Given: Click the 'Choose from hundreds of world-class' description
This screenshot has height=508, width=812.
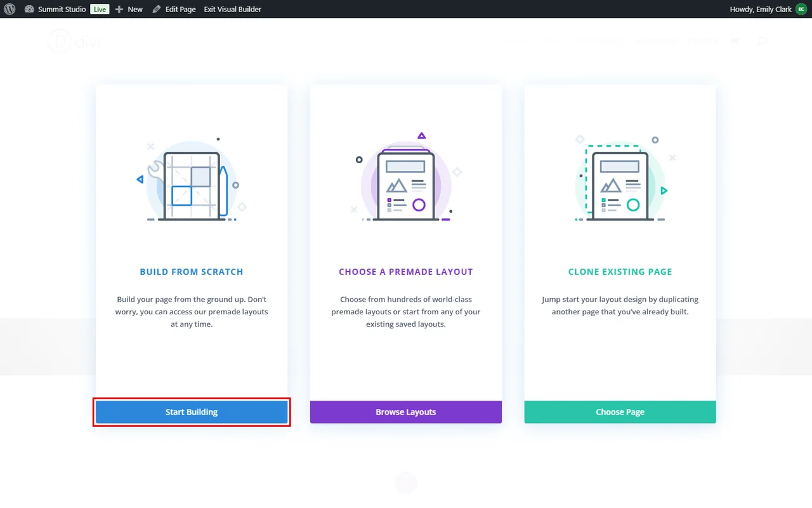Looking at the screenshot, I should 406,312.
